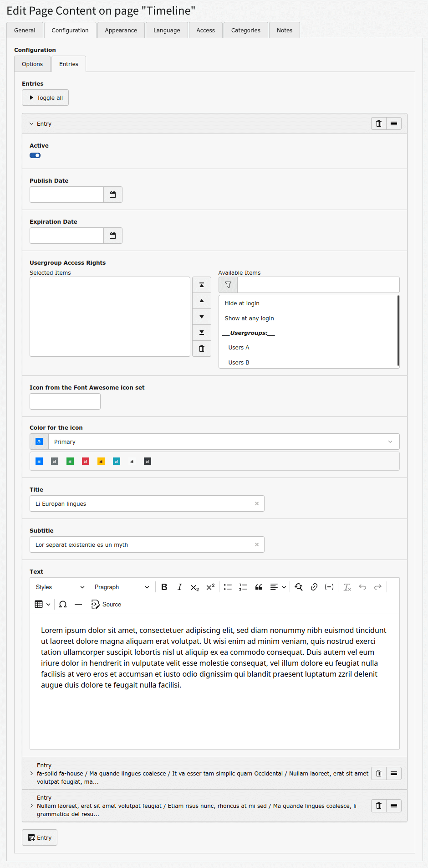Open the Color for the icon dropdown

(224, 442)
